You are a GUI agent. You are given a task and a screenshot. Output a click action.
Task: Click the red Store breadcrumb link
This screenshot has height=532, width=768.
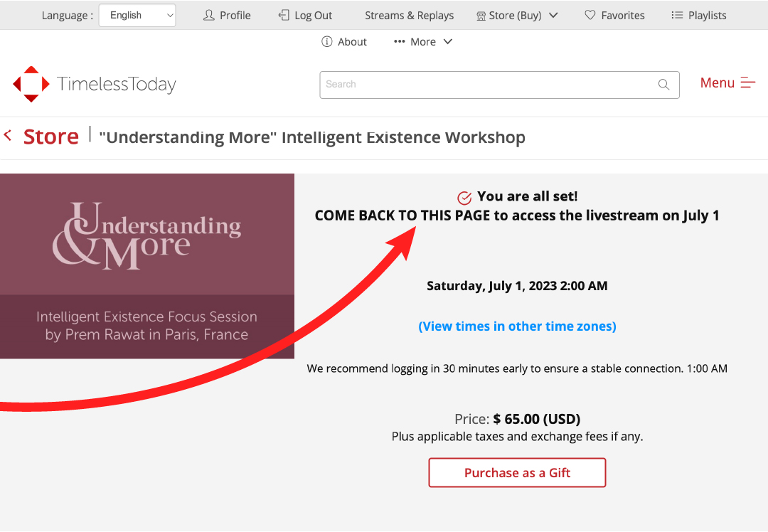click(x=51, y=136)
